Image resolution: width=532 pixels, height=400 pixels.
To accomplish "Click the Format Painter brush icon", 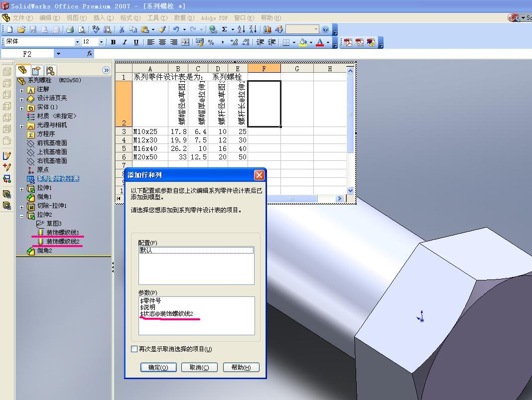I will [162, 30].
